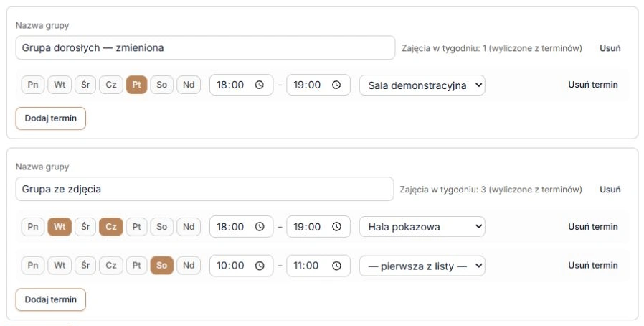This screenshot has height=326, width=644.
Task: Click the 11:00 end time field
Action: 318,266
